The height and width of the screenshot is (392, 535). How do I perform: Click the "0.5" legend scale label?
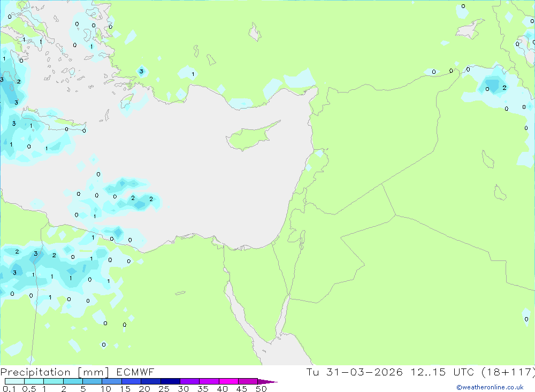[x=29, y=389]
